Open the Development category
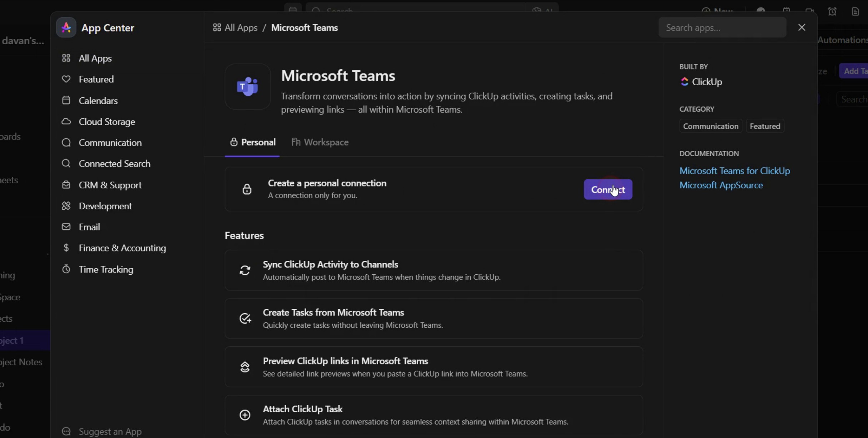Image resolution: width=868 pixels, height=438 pixels. click(x=105, y=206)
